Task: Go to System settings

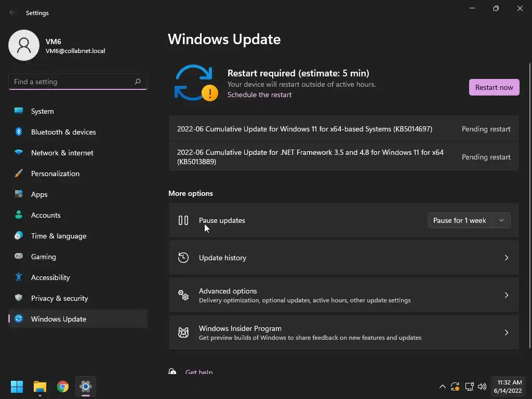Action: (42, 111)
